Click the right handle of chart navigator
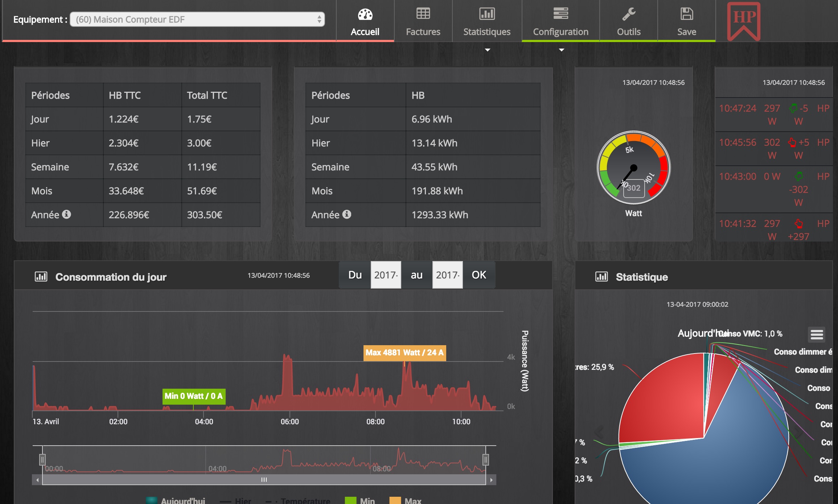The image size is (838, 504). tap(486, 460)
